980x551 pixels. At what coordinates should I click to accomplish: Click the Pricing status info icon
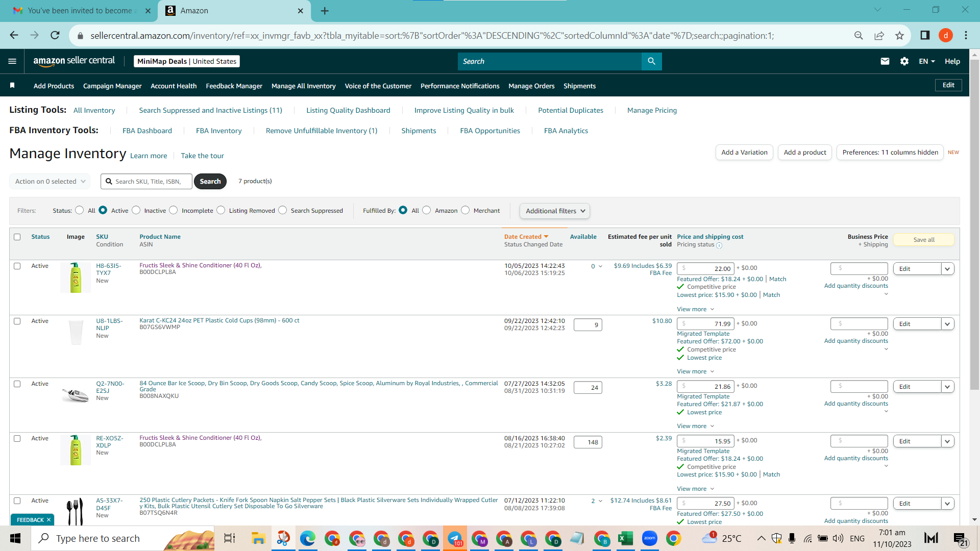point(719,245)
